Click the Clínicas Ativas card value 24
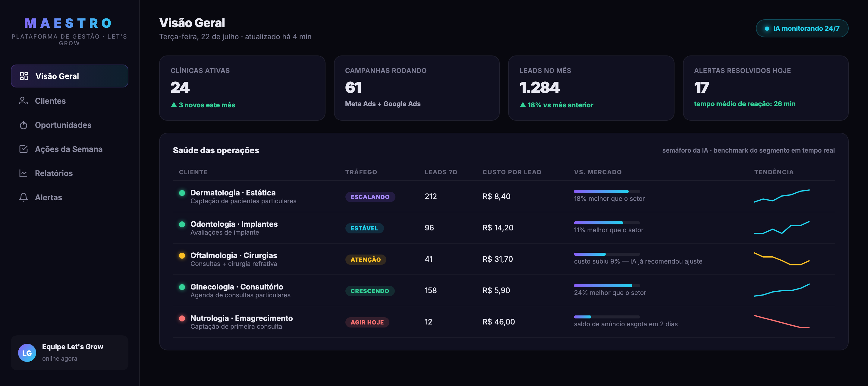This screenshot has width=868, height=386. coord(180,88)
